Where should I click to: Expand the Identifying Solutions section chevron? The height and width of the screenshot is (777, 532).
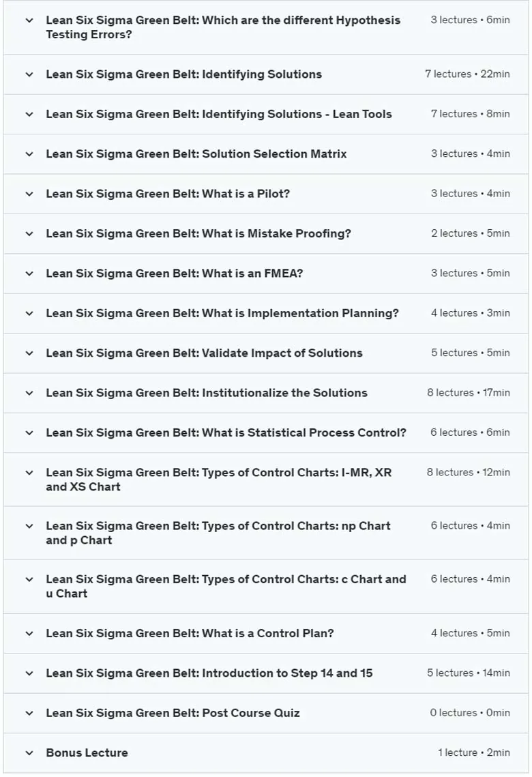click(29, 74)
